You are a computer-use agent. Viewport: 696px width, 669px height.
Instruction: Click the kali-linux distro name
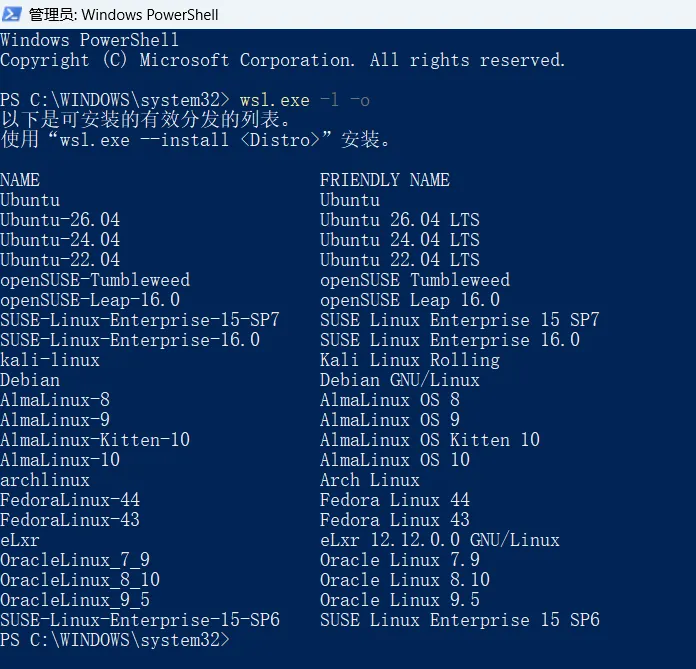tap(50, 360)
